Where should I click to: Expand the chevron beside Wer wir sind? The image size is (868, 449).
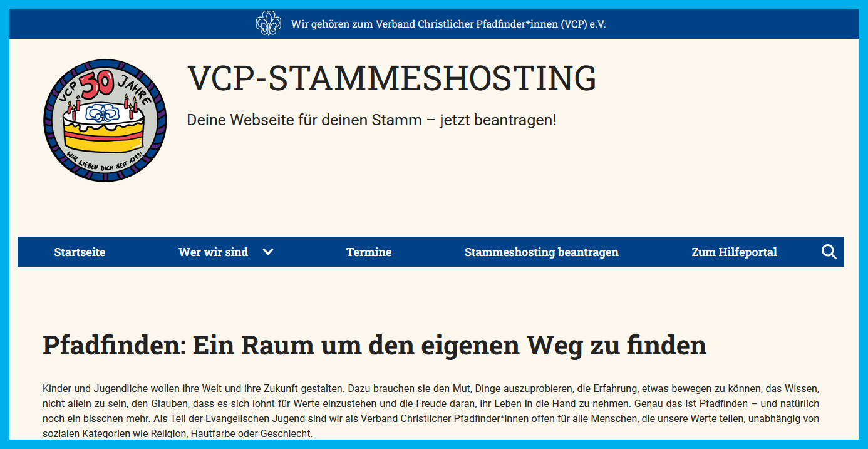tap(268, 252)
